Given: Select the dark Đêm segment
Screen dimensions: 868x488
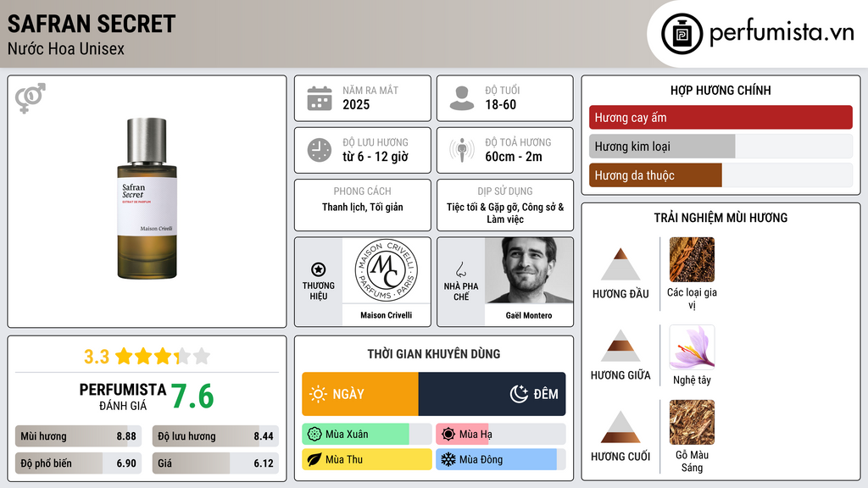Looking at the screenshot, I should (492, 394).
